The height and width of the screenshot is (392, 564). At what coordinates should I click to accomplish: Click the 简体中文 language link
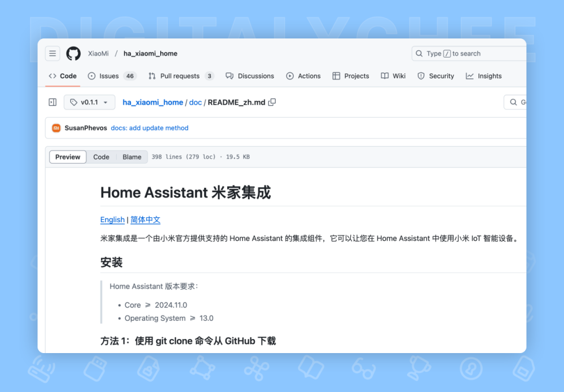[x=146, y=220]
